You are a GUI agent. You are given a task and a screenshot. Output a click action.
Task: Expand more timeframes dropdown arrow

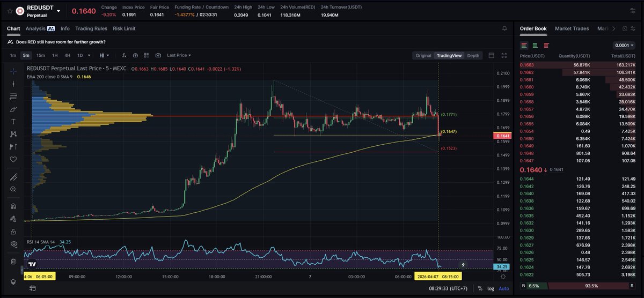[x=90, y=55]
